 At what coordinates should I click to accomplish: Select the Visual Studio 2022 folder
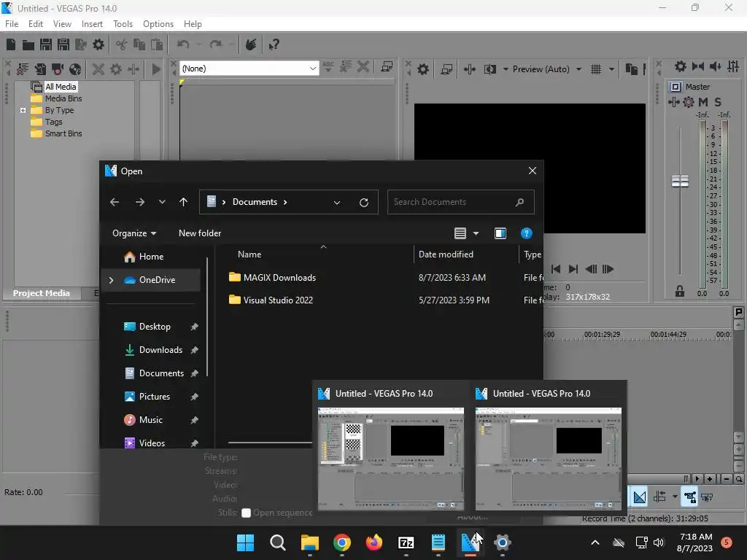coord(278,300)
